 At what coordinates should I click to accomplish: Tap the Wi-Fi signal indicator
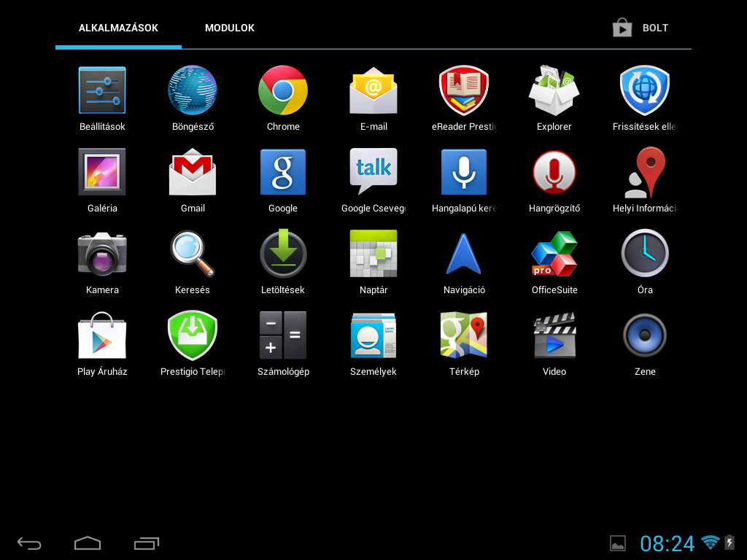coord(711,542)
